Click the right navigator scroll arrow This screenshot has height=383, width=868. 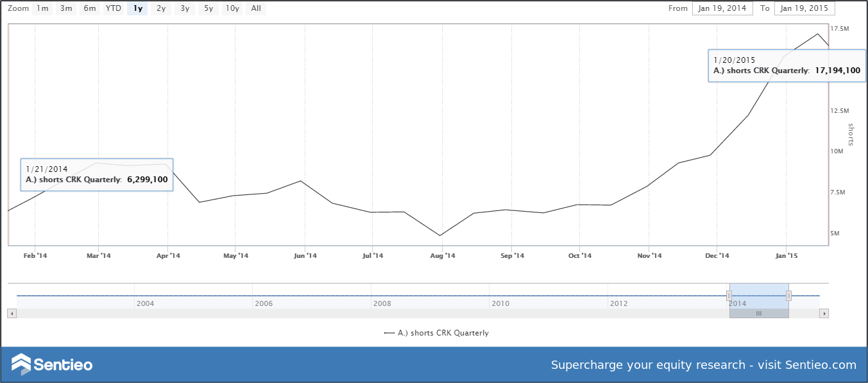click(824, 313)
